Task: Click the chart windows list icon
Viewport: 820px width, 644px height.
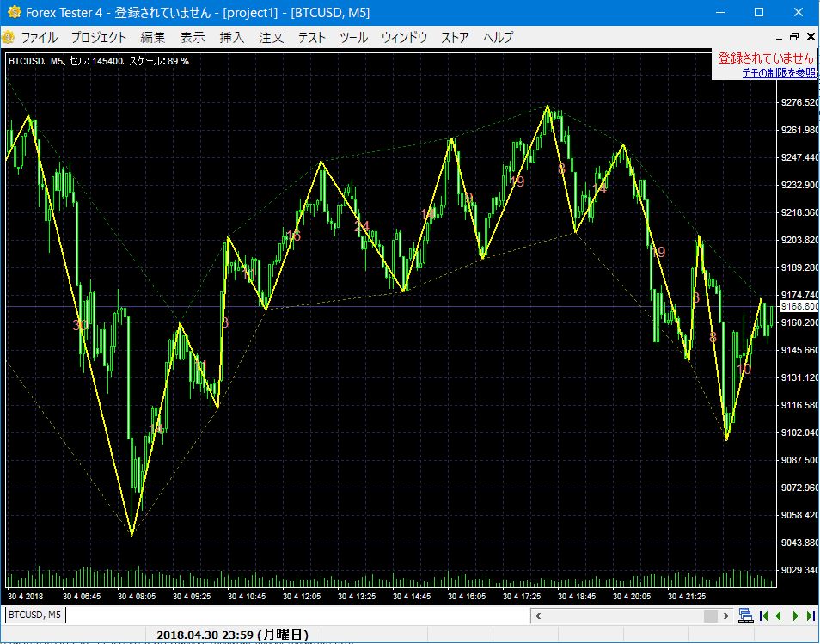Action: (746, 616)
